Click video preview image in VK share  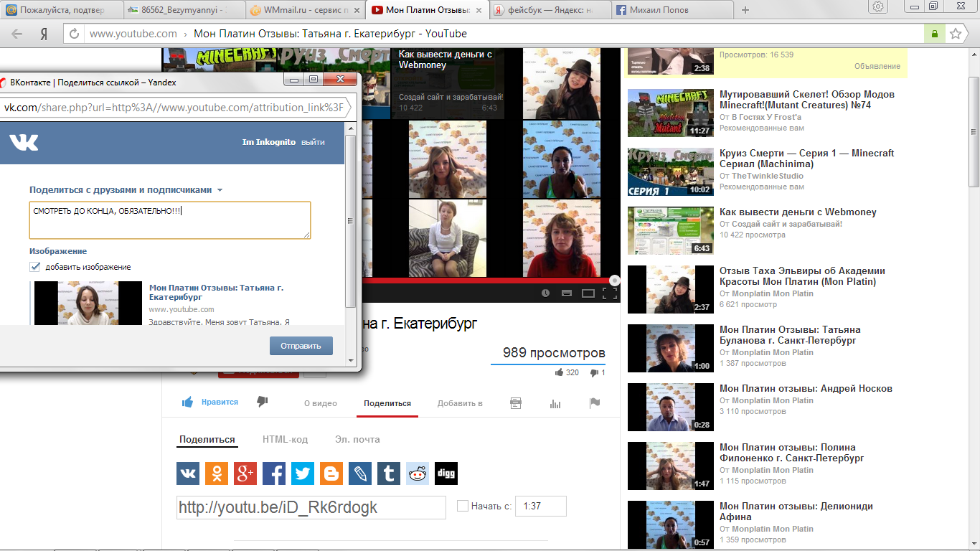click(x=88, y=303)
